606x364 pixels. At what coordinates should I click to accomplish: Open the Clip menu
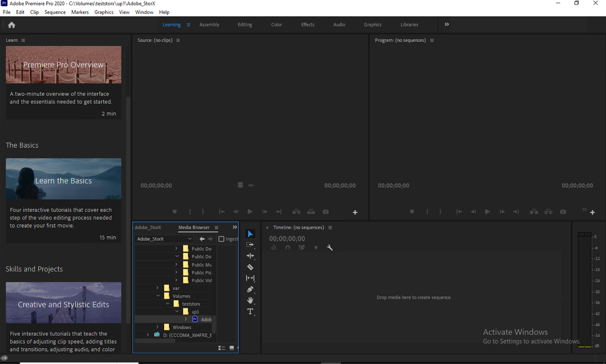pos(34,12)
